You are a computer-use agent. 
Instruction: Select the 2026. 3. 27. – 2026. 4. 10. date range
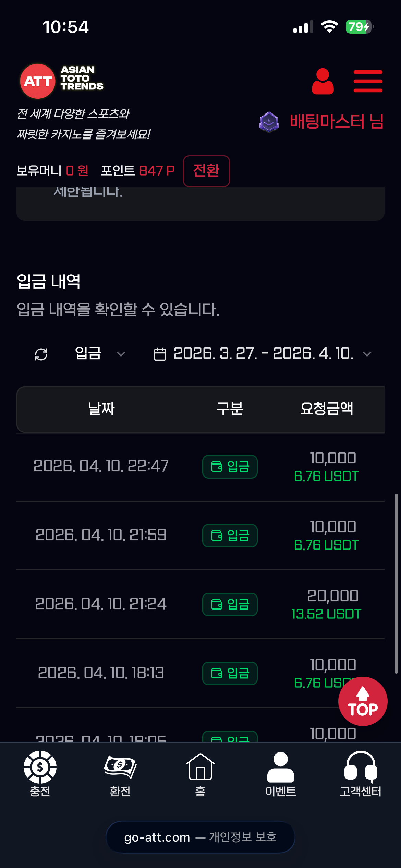263,353
